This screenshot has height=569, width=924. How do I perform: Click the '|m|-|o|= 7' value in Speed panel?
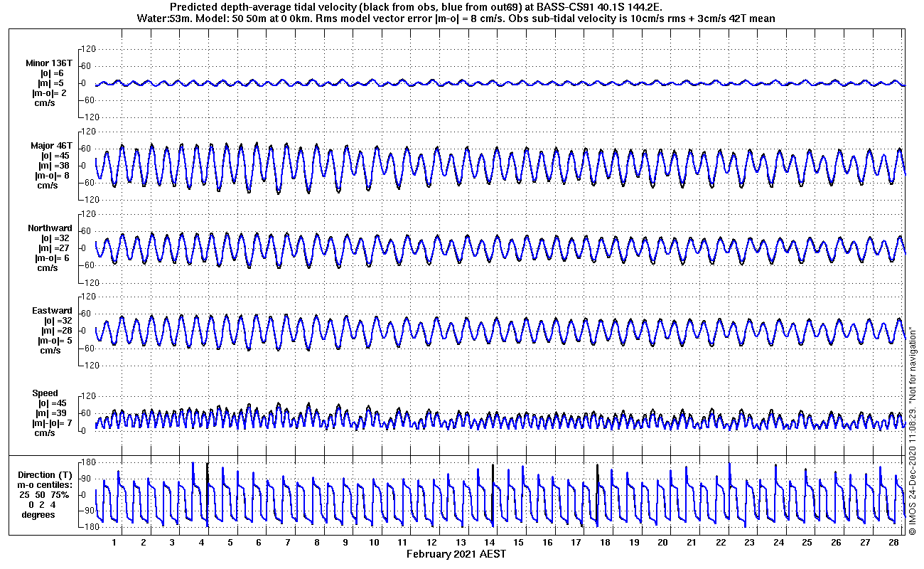coord(51,423)
